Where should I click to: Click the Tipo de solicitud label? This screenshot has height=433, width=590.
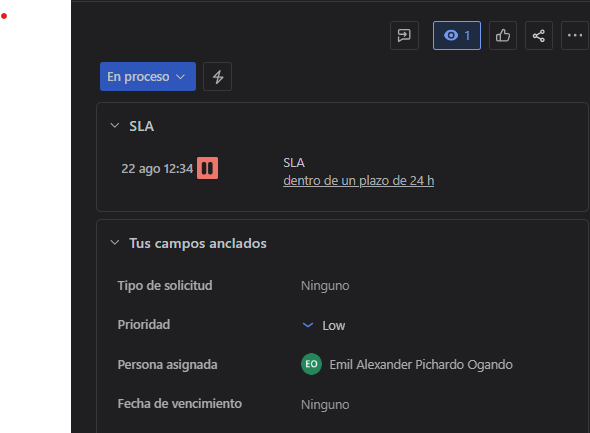click(x=165, y=286)
